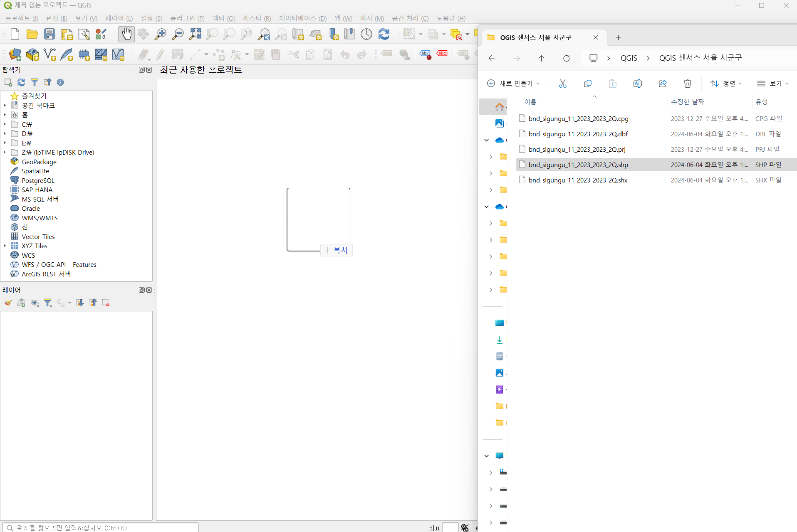797x532 pixels.
Task: Close the Layers panel (레이어)
Action: [x=149, y=290]
